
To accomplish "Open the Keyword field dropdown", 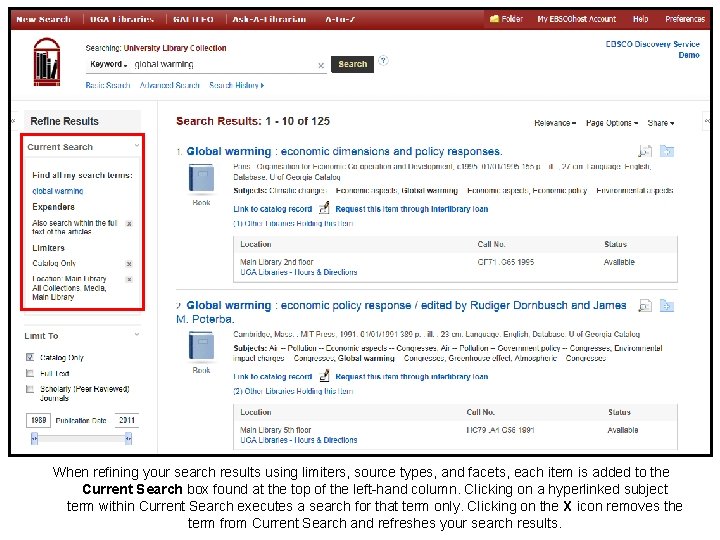I will click(x=108, y=64).
